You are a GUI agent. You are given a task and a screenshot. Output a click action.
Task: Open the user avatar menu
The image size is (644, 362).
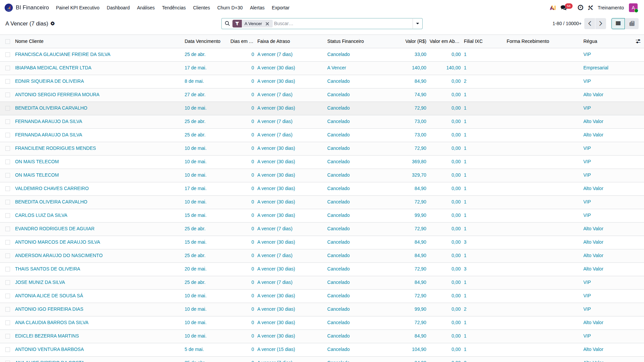click(633, 8)
